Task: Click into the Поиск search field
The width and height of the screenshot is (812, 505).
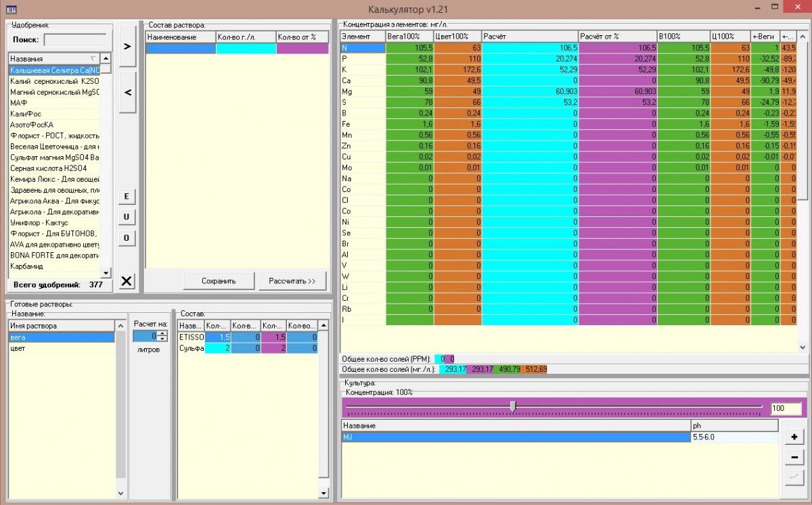Action: (75, 40)
